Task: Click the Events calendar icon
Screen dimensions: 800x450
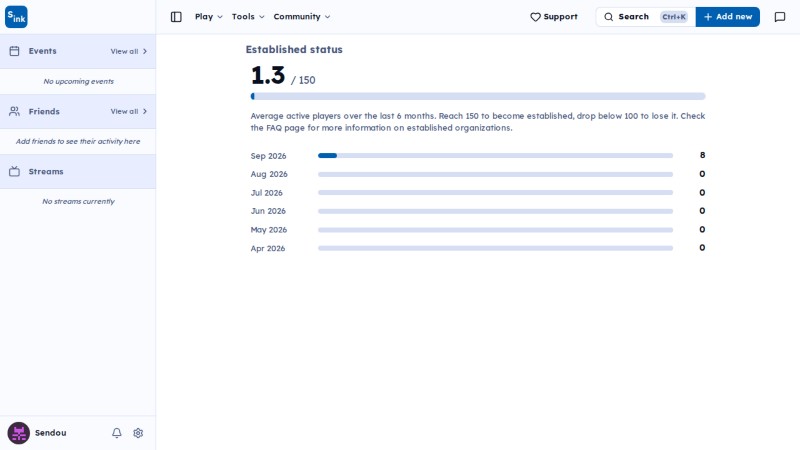Action: tap(14, 51)
